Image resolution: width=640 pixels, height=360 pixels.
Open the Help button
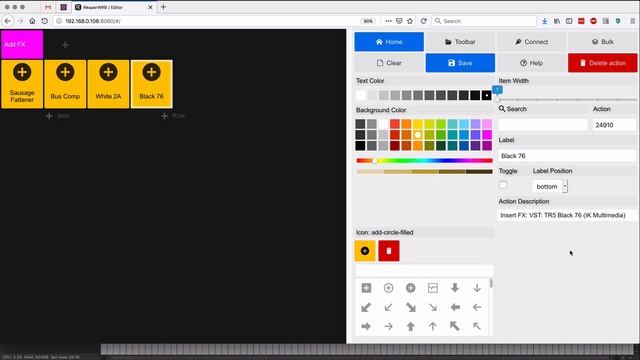pyautogui.click(x=531, y=63)
